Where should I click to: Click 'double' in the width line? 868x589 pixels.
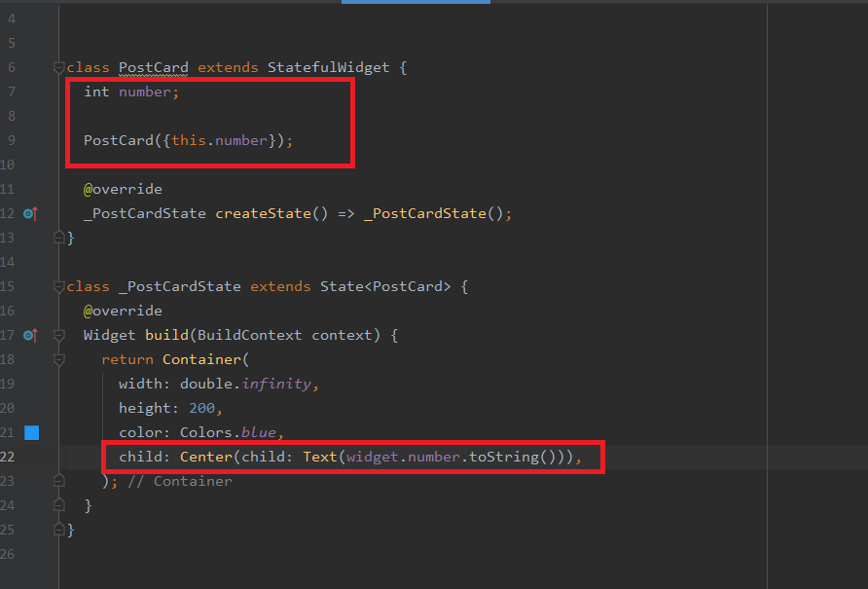[206, 384]
